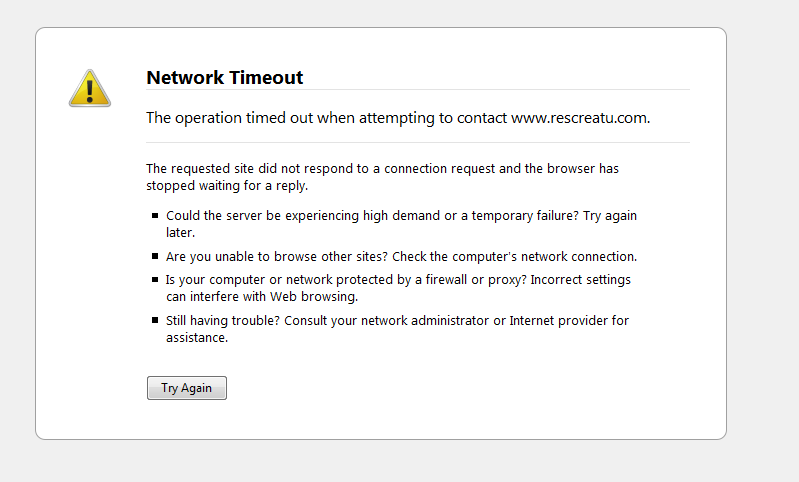Viewport: 799px width, 482px height.
Task: Click the bullet marker beside "Are you unable"
Action: coord(155,256)
